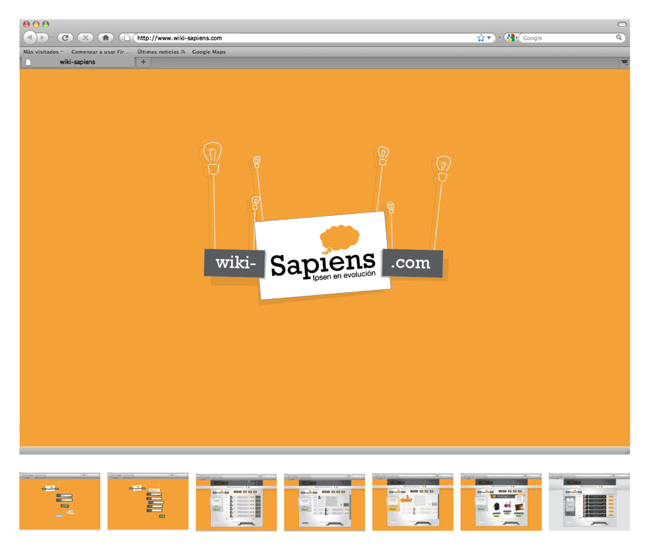The image size is (650, 552).
Task: Go forward with the forward arrow button
Action: click(43, 38)
